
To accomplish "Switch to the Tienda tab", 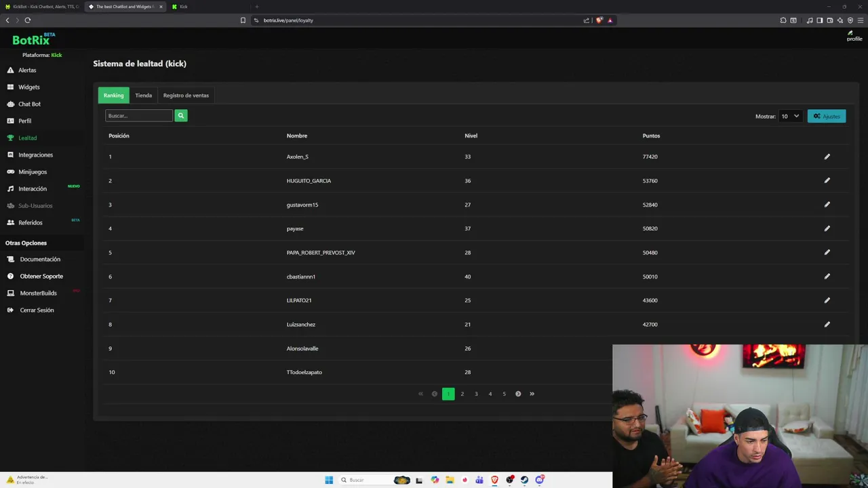I will coord(143,96).
